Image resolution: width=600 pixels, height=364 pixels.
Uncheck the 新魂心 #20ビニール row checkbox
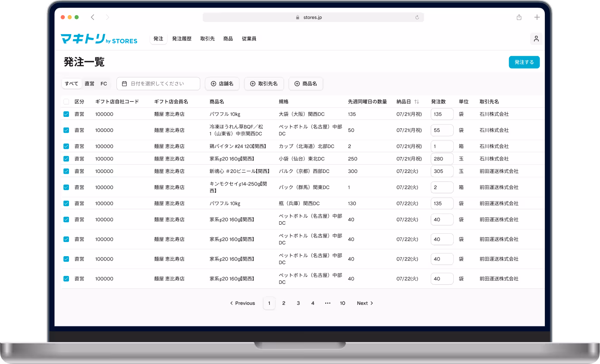coord(66,171)
